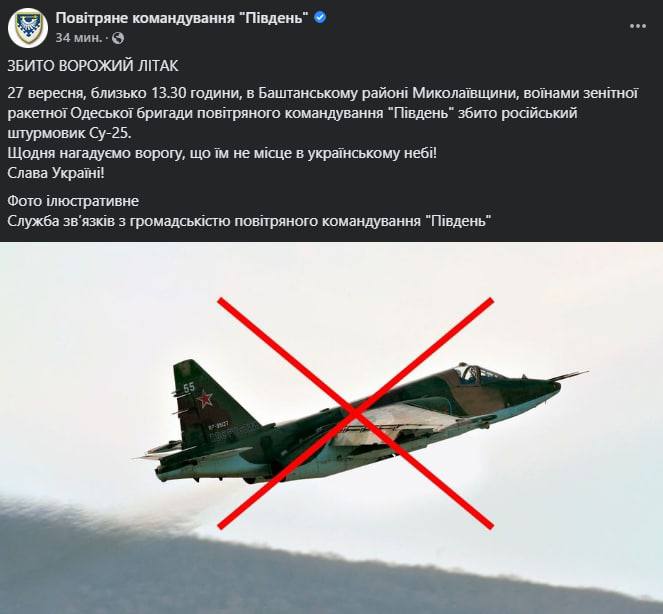
Task: Open the Su-25 photo at the red X center
Action: (x=355, y=413)
